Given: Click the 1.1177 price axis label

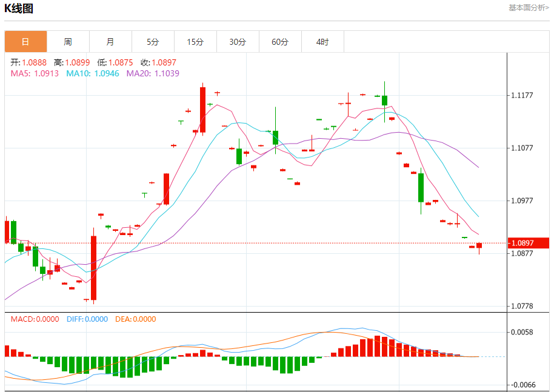Looking at the screenshot, I should pyautogui.click(x=522, y=95).
